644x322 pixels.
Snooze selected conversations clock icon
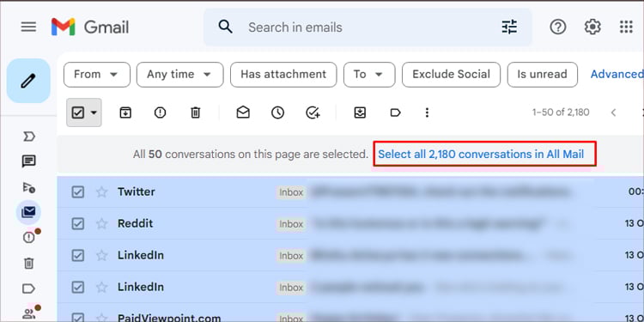(x=277, y=112)
